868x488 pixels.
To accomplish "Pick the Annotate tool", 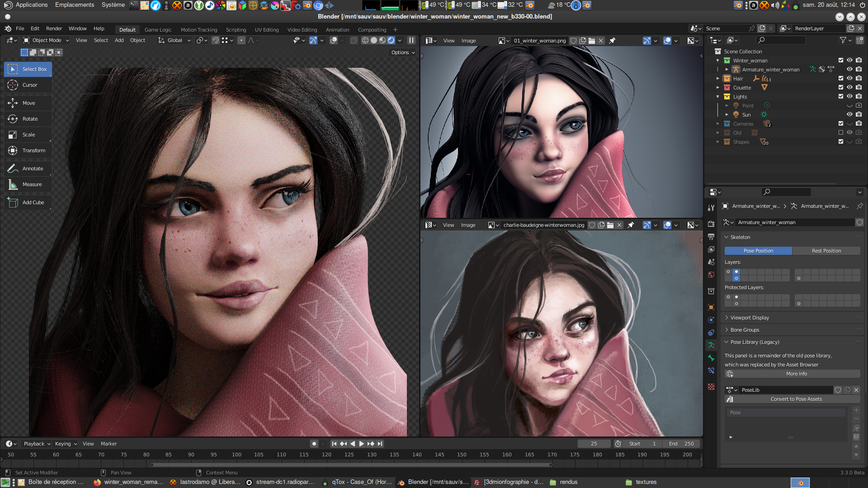I will [28, 169].
